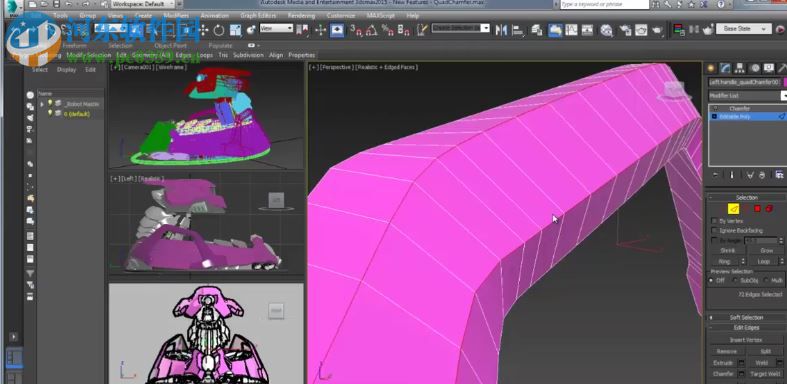This screenshot has height=384, width=787.
Task: Collapse the Edit Edges rollout
Action: click(x=746, y=327)
